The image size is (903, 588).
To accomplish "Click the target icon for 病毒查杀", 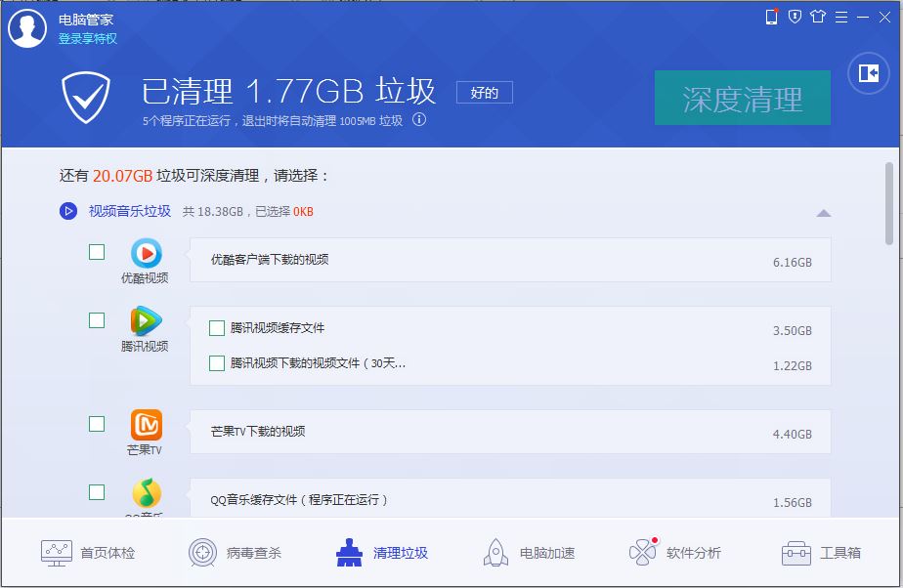I will (202, 553).
